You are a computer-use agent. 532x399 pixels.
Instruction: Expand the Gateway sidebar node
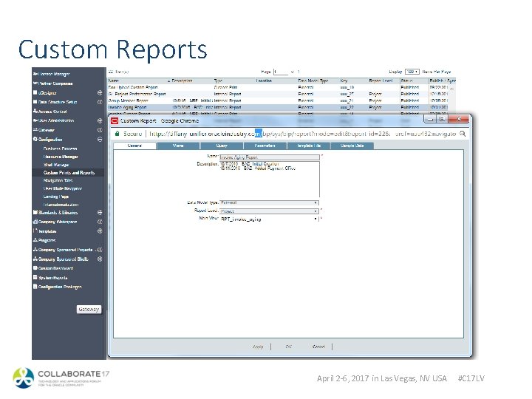(100, 129)
